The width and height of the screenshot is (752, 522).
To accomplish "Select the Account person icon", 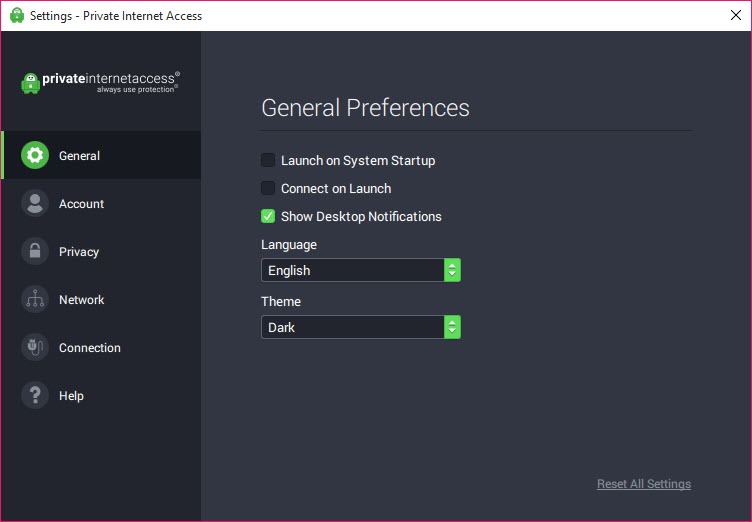I will point(35,203).
